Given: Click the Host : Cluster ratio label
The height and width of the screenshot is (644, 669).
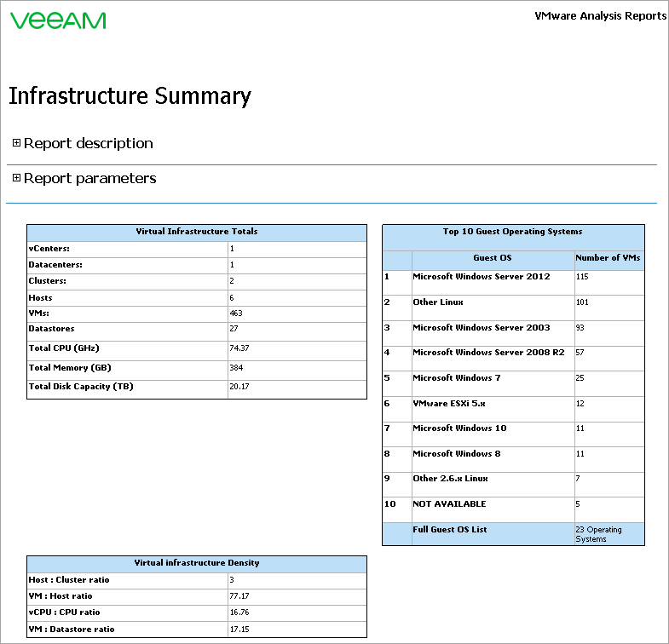Looking at the screenshot, I should coord(69,580).
